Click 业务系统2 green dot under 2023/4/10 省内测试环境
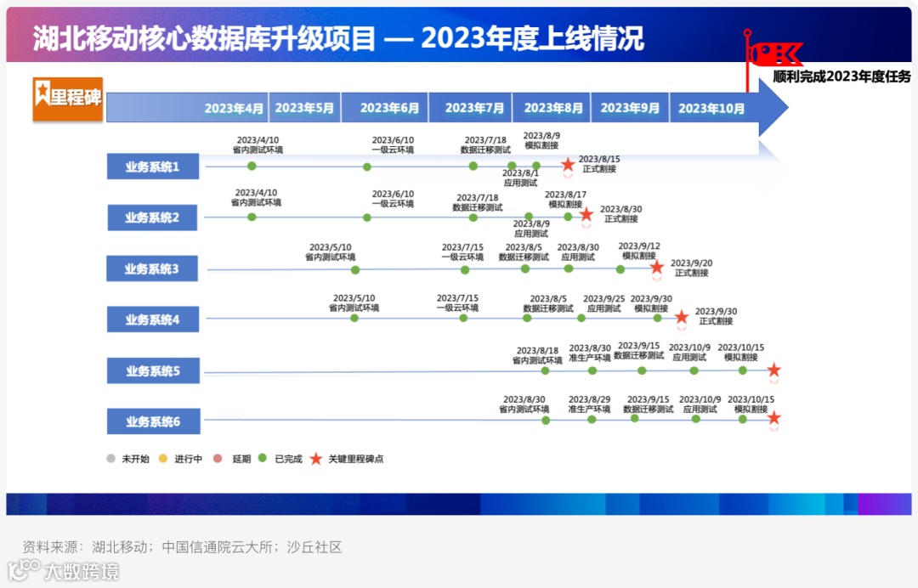This screenshot has height=588, width=918. click(x=252, y=217)
